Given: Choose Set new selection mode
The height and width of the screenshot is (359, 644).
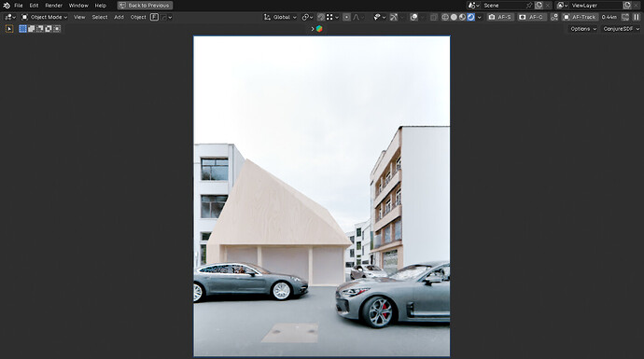Looking at the screenshot, I should (x=22, y=29).
